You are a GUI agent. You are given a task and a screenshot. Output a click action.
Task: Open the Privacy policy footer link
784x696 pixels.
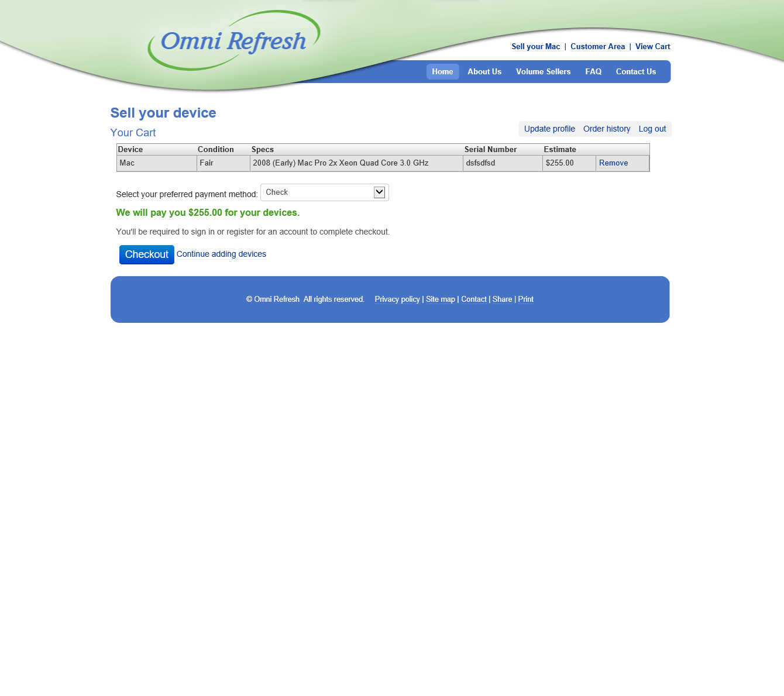tap(397, 299)
